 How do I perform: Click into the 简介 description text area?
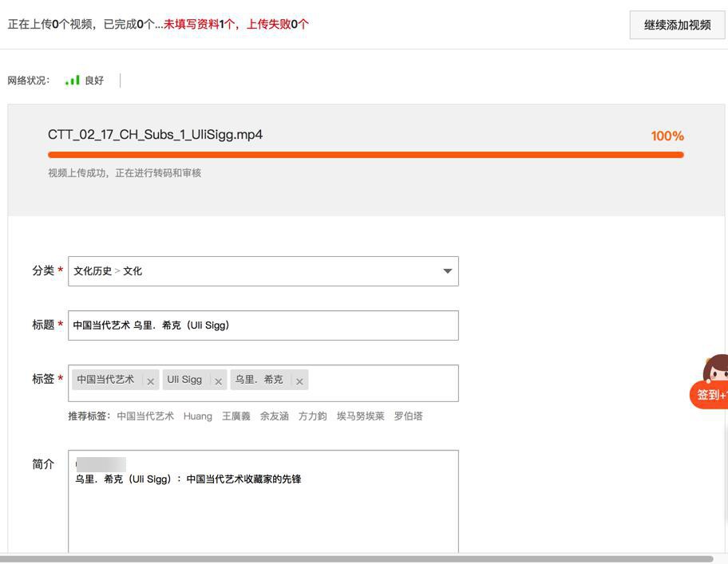tap(263, 503)
